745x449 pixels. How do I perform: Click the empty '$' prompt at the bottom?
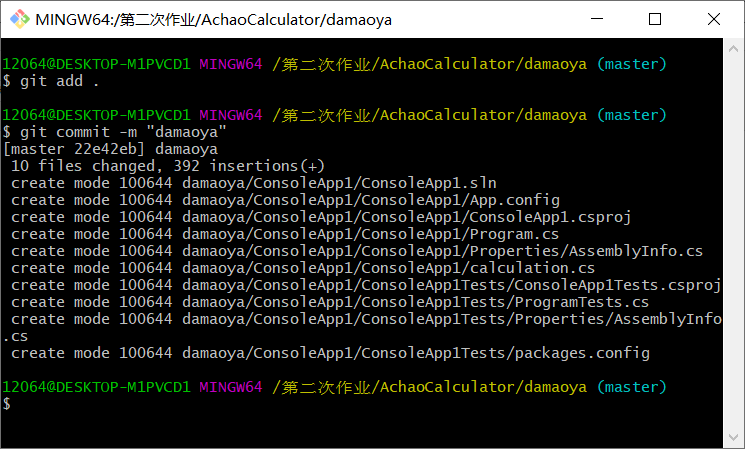coord(6,404)
